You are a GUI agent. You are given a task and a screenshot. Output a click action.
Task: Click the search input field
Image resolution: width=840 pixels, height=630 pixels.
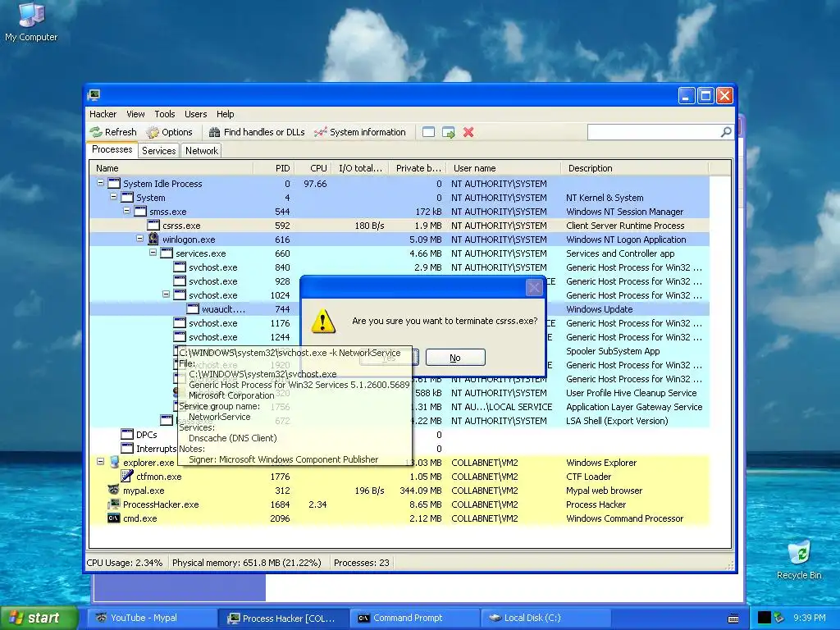tap(654, 132)
